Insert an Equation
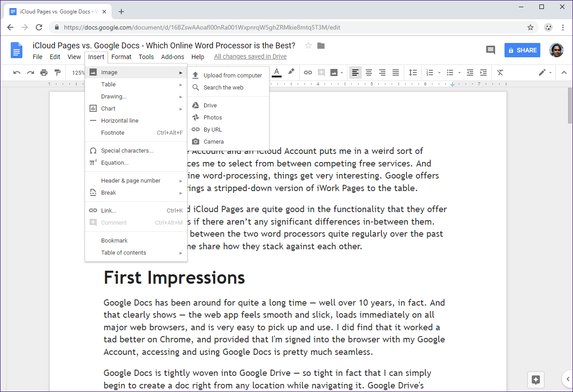Viewport: 573px width, 392px height. pyautogui.click(x=136, y=162)
